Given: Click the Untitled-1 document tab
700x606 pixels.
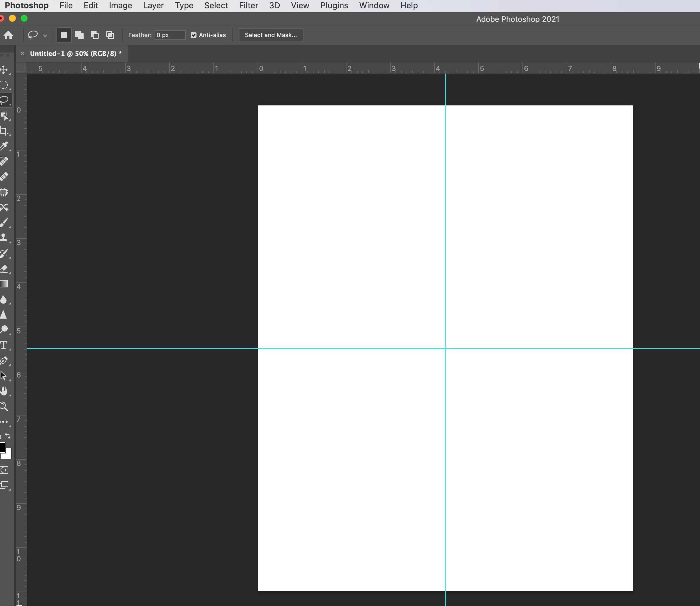Looking at the screenshot, I should (75, 53).
